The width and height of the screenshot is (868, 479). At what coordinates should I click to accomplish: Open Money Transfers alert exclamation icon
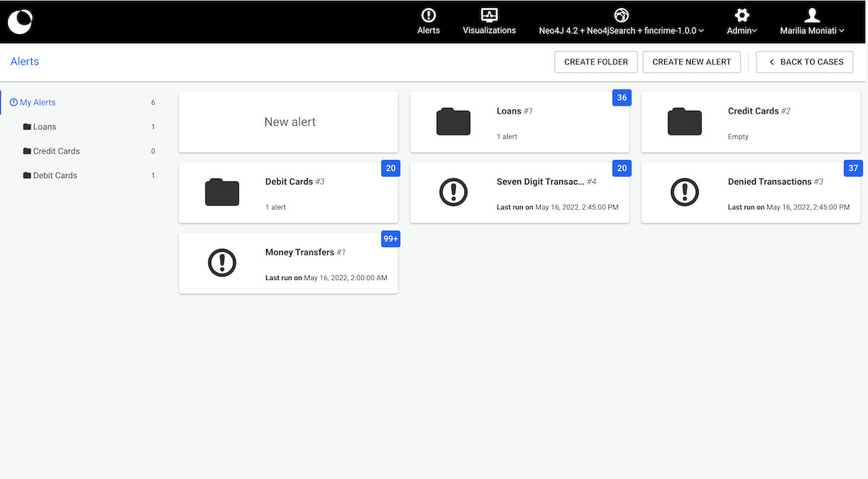tap(222, 263)
